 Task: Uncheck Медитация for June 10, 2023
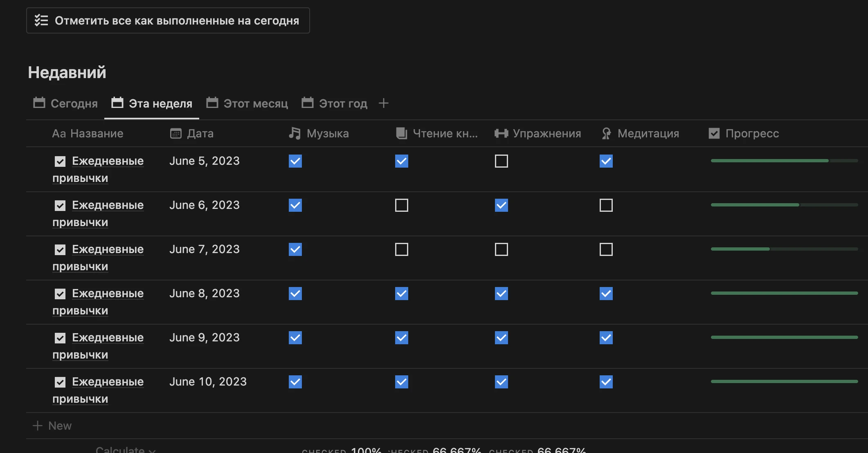click(606, 382)
